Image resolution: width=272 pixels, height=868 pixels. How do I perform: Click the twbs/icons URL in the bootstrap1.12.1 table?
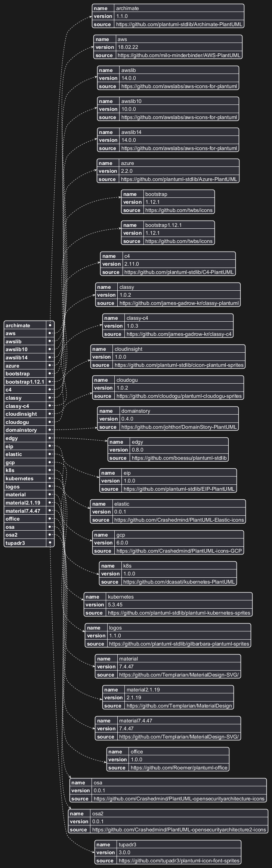tap(179, 241)
